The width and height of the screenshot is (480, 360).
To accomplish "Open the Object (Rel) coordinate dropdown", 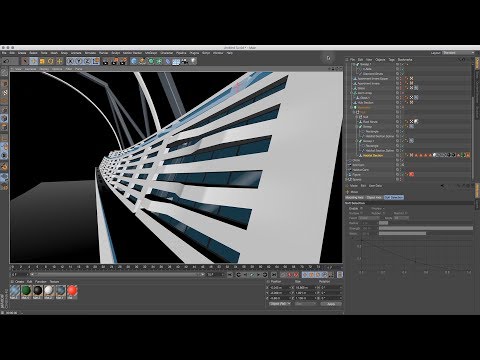I will (280, 304).
